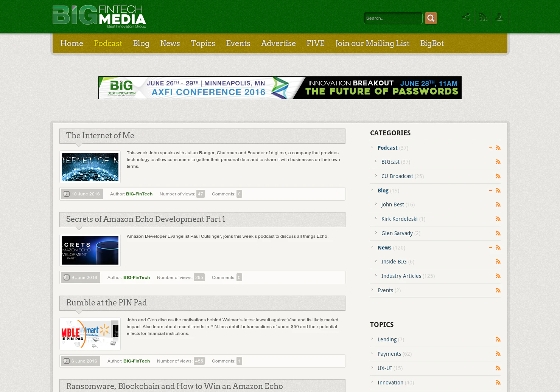This screenshot has width=560, height=392.
Task: Open the RSS feed icon in header
Action: pyautogui.click(x=483, y=17)
